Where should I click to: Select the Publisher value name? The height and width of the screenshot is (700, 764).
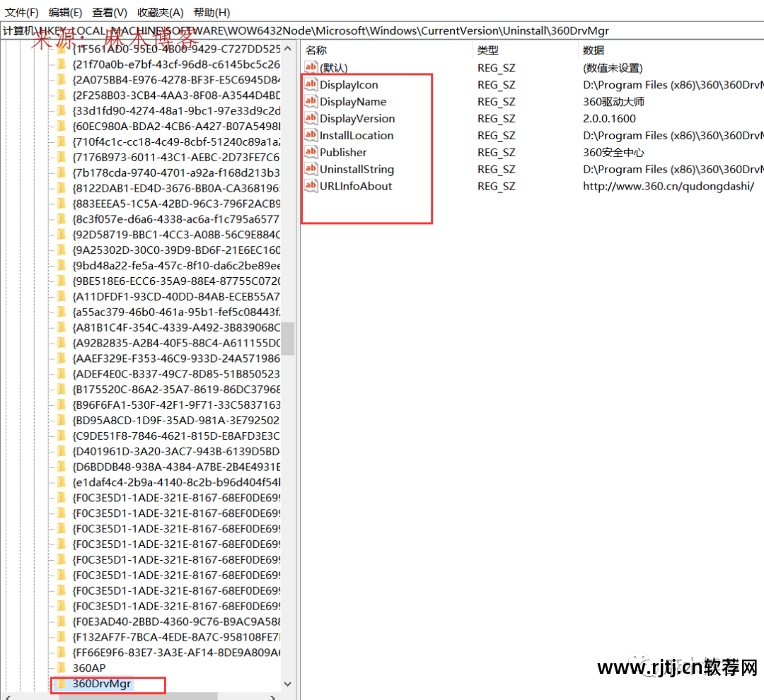[343, 153]
